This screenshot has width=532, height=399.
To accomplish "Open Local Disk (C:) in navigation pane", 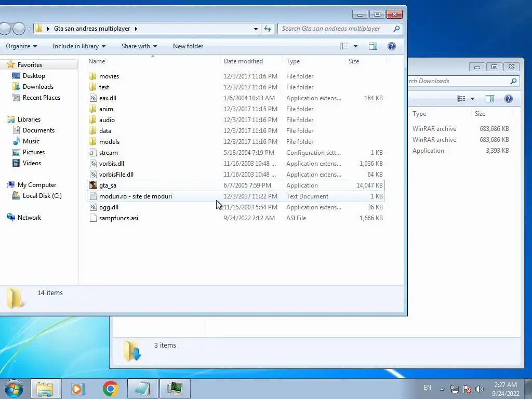I will 42,196.
